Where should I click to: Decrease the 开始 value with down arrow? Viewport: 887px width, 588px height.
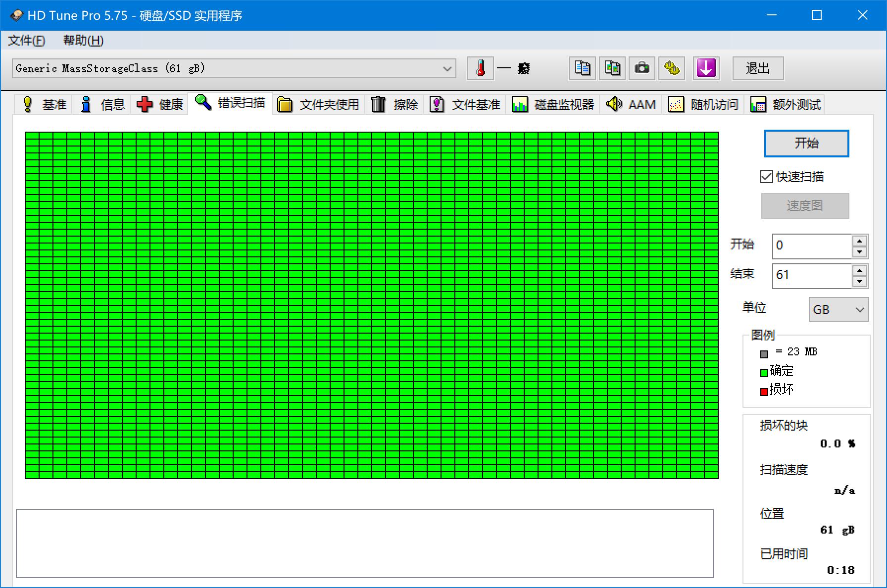coord(860,252)
